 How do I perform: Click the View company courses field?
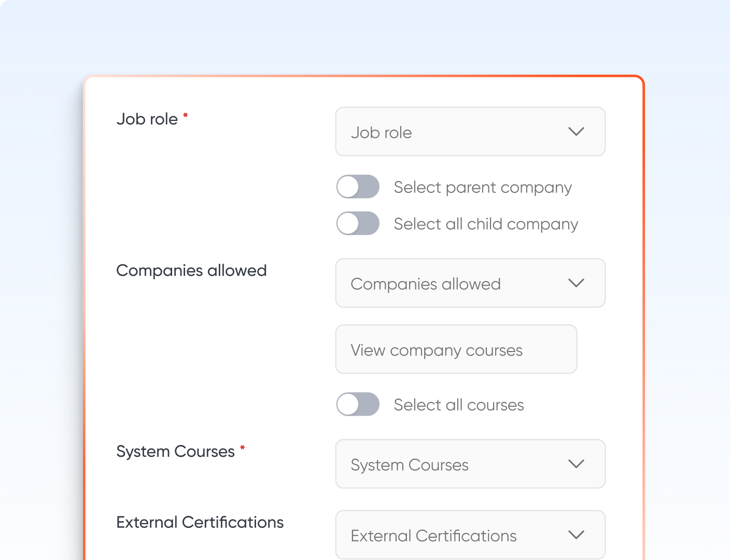click(x=456, y=349)
